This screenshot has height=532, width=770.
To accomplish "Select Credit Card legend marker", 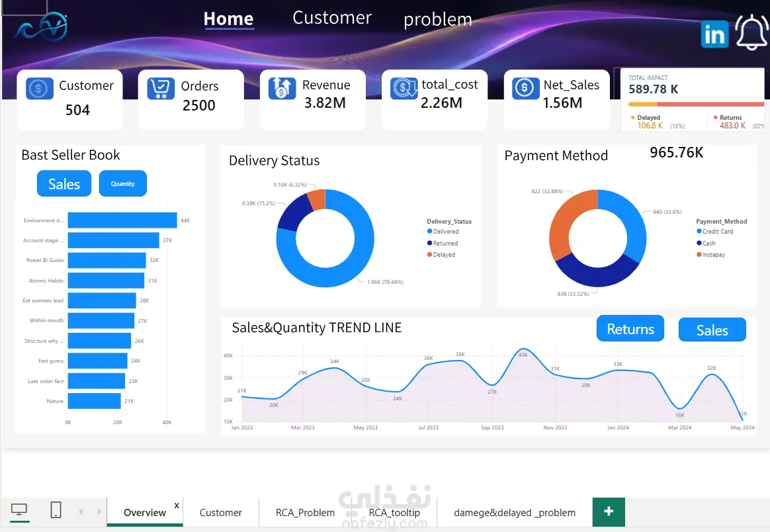I will tap(699, 232).
